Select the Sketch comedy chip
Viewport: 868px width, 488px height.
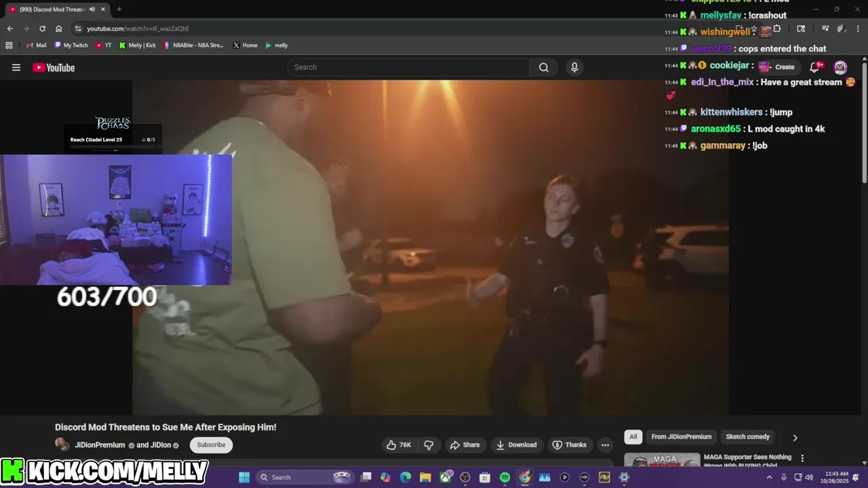coord(748,437)
